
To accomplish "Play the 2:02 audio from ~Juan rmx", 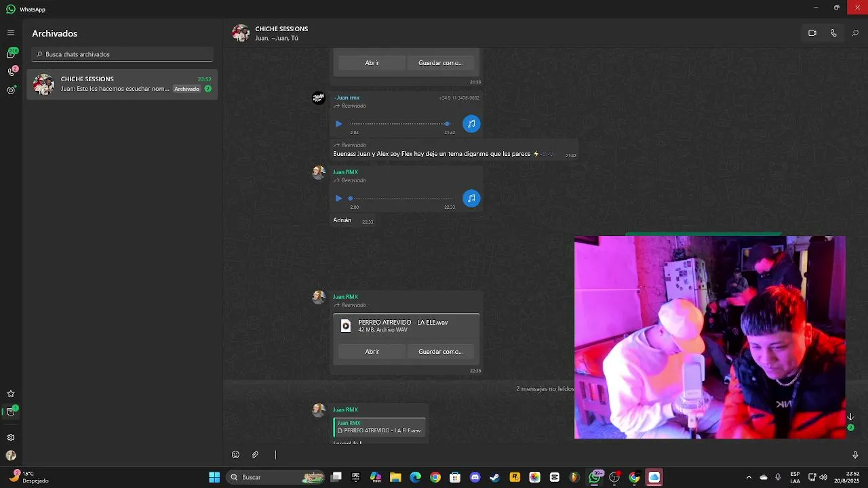I will 338,124.
